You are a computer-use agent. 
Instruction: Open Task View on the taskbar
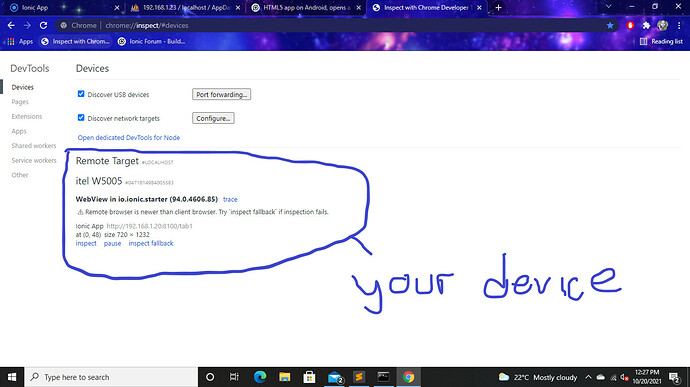[x=234, y=377]
